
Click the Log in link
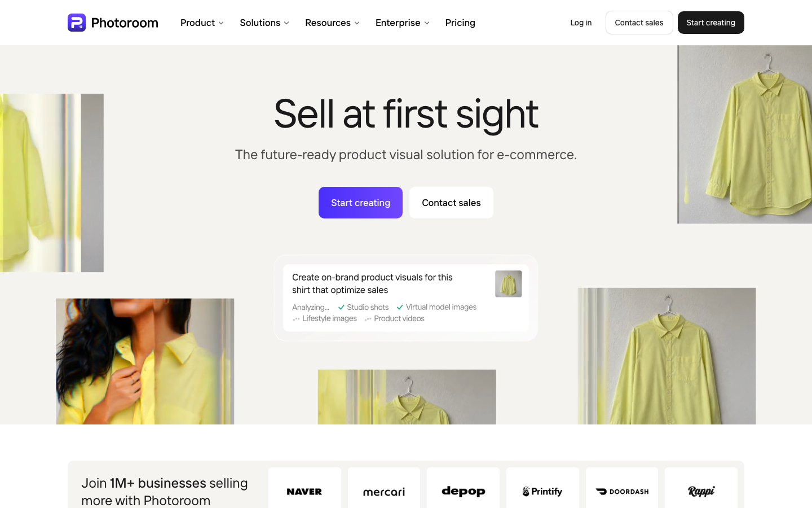(x=581, y=23)
